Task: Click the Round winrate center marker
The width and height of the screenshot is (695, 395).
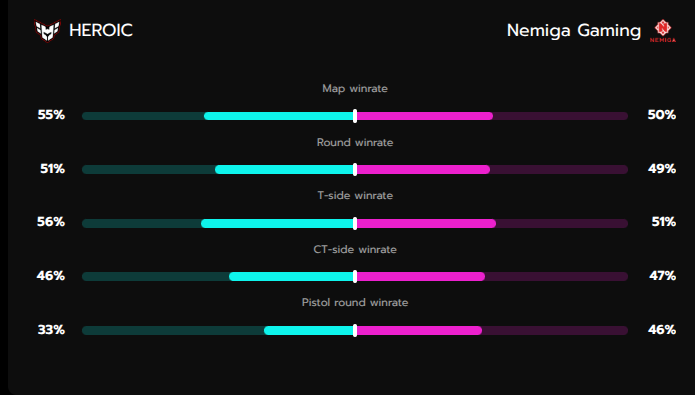Action: point(355,169)
